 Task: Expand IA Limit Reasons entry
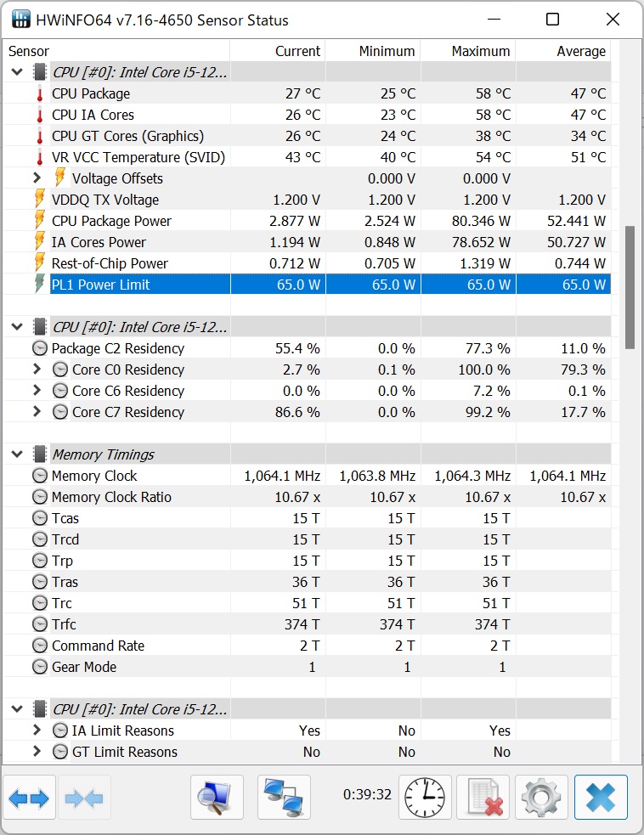(x=37, y=731)
